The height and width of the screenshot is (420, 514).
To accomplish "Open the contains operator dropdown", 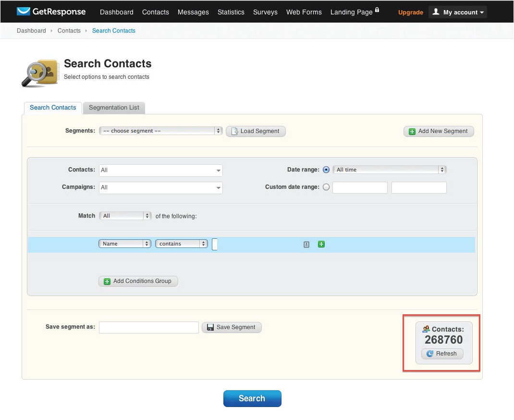I will point(181,244).
